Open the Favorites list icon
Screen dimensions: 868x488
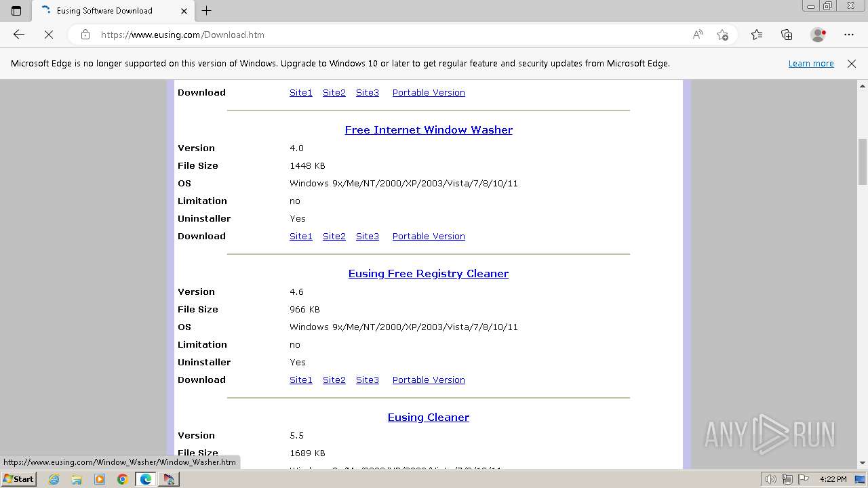757,35
